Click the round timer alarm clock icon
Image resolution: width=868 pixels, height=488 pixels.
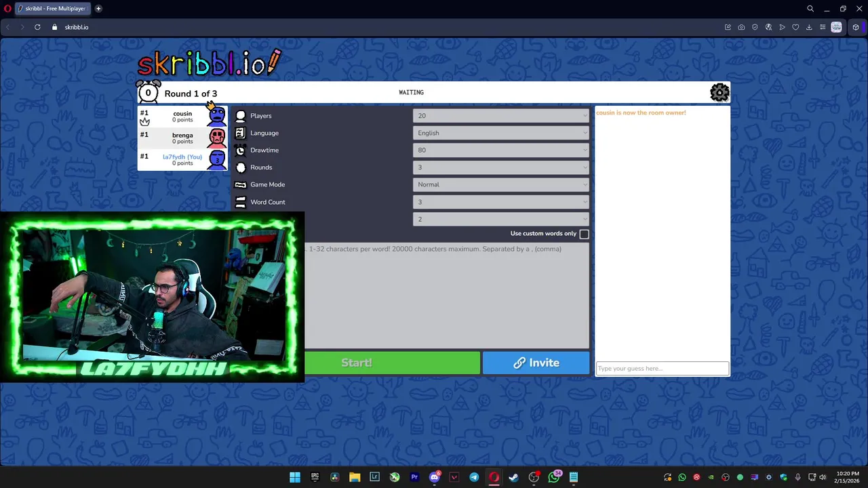click(148, 91)
